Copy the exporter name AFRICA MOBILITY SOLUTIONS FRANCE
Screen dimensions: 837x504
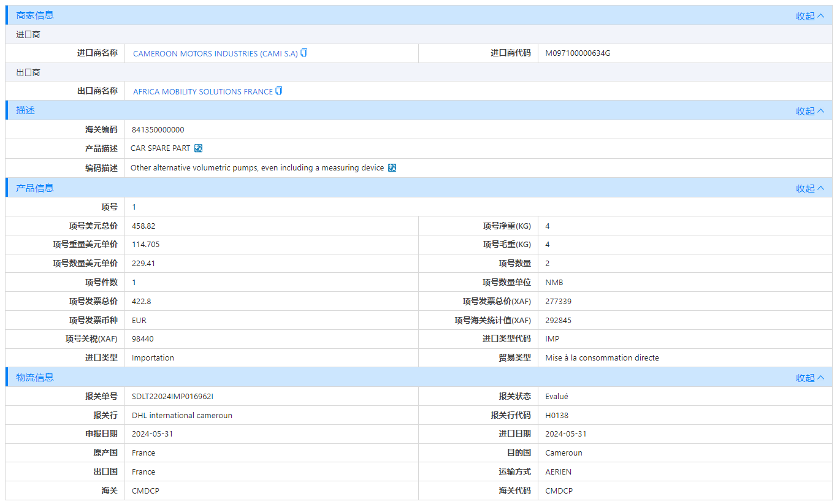pos(278,91)
